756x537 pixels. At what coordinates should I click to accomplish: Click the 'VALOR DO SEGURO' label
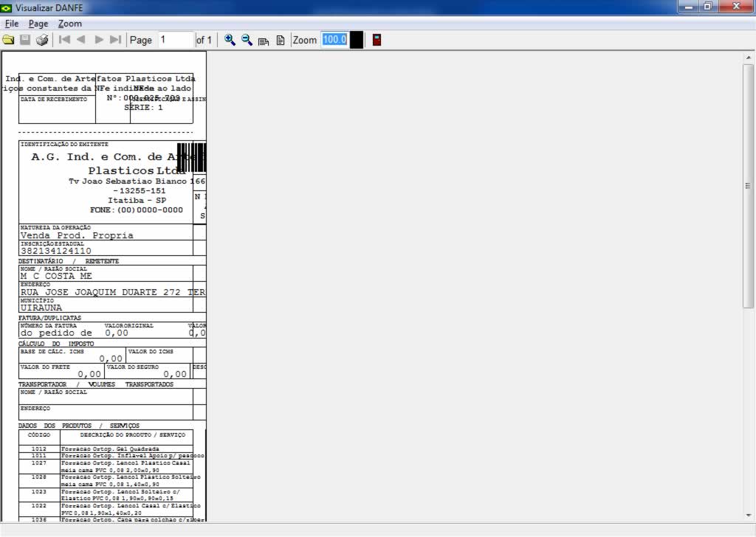[x=133, y=367]
